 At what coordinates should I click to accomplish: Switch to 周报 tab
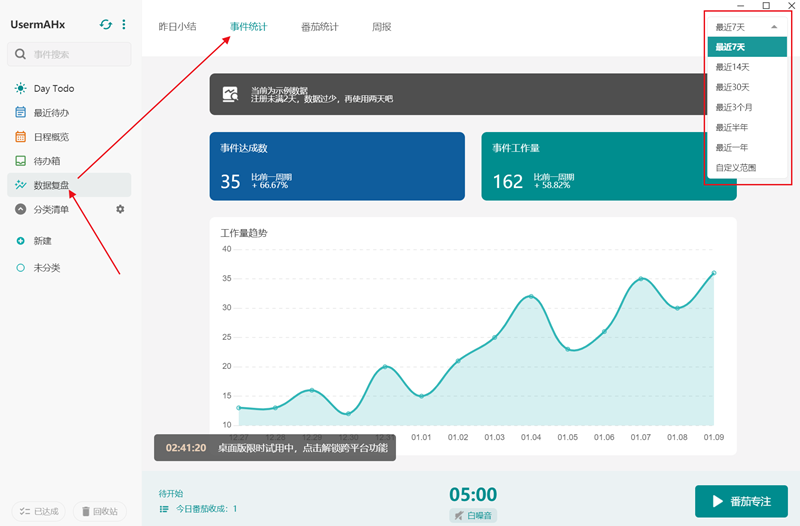[382, 27]
